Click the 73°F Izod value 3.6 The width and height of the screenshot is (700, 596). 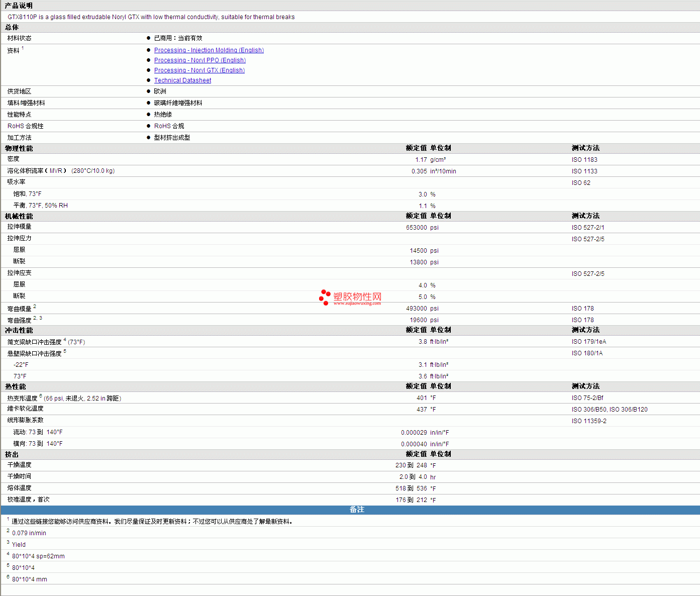pos(423,376)
